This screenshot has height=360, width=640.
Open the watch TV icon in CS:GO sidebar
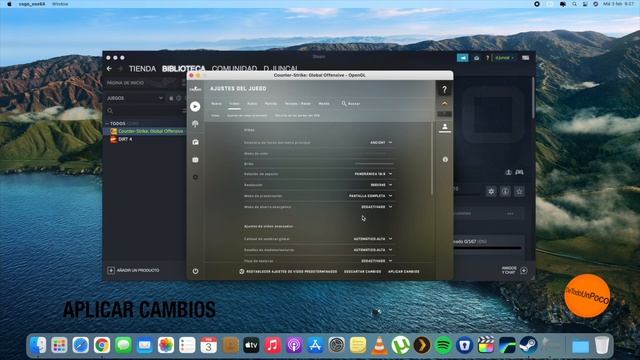coord(195,160)
